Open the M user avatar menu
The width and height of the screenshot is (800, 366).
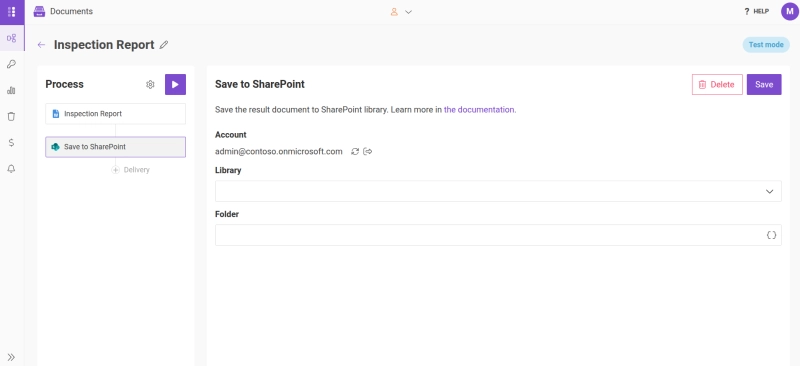coord(789,11)
